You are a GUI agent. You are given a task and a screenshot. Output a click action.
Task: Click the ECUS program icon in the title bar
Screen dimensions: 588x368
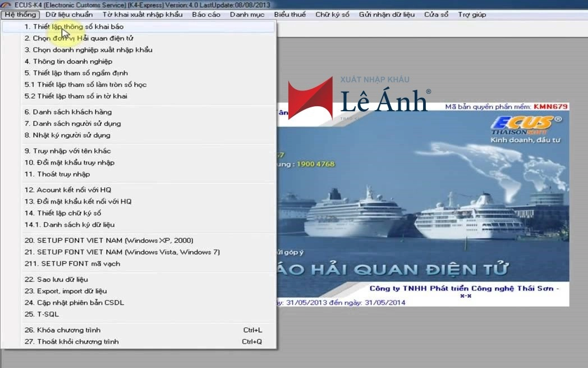pyautogui.click(x=6, y=4)
